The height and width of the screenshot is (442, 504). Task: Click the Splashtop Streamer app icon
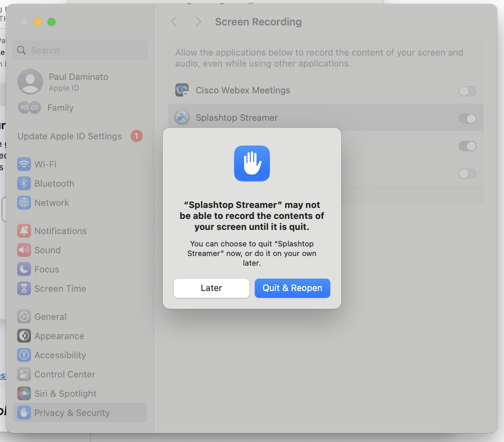pos(182,118)
